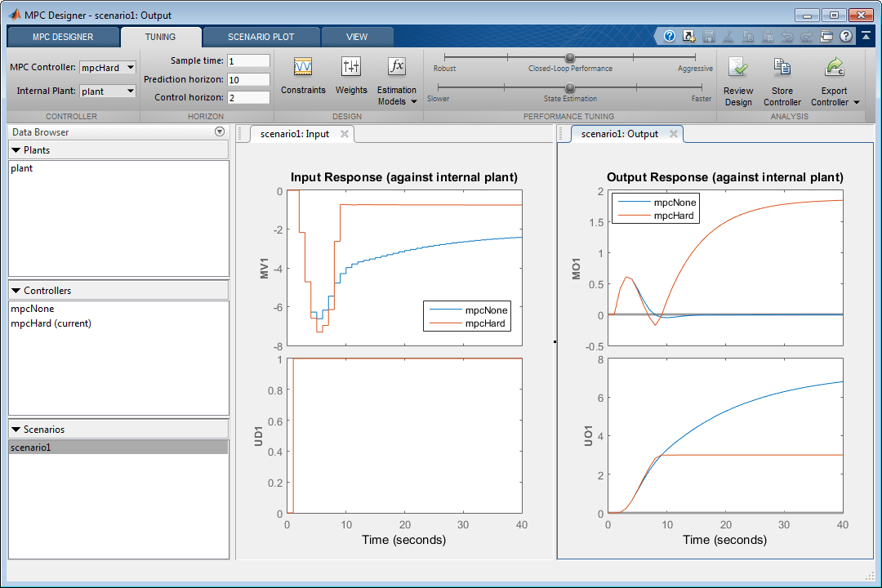The width and height of the screenshot is (882, 588).
Task: Click the Export Controller icon
Action: point(834,68)
